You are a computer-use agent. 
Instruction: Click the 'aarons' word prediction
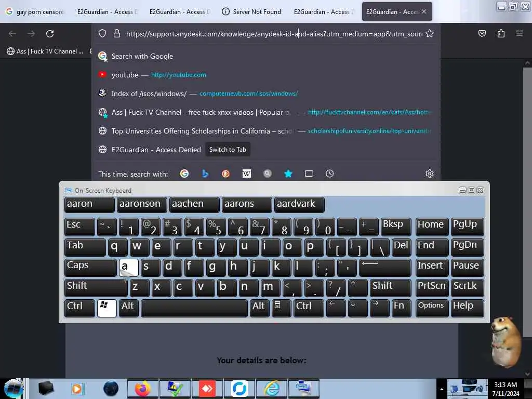[x=247, y=205]
